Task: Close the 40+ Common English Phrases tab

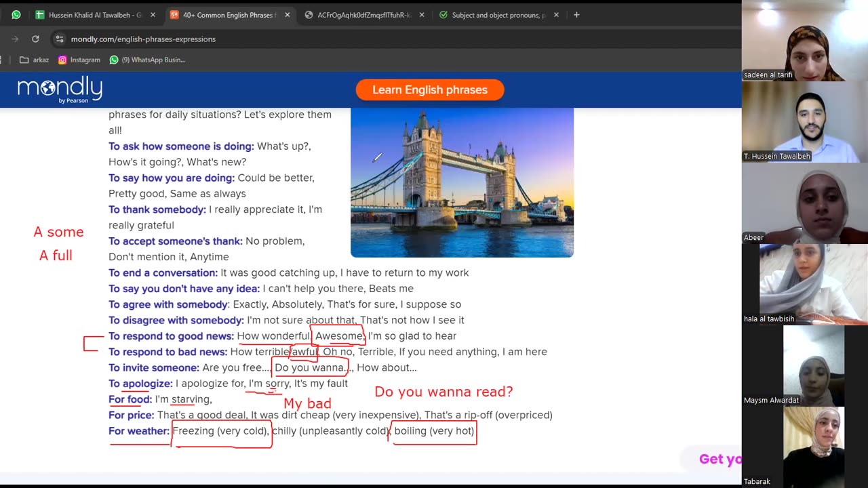Action: [x=286, y=15]
